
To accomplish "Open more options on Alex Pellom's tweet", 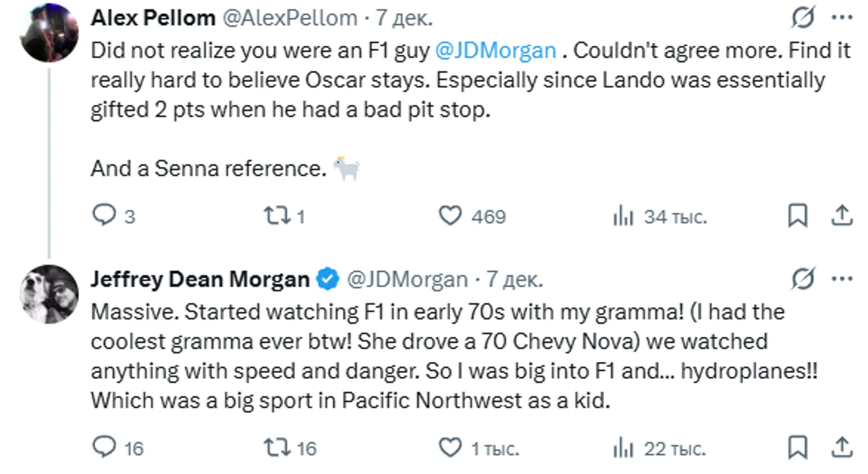I will [x=842, y=18].
